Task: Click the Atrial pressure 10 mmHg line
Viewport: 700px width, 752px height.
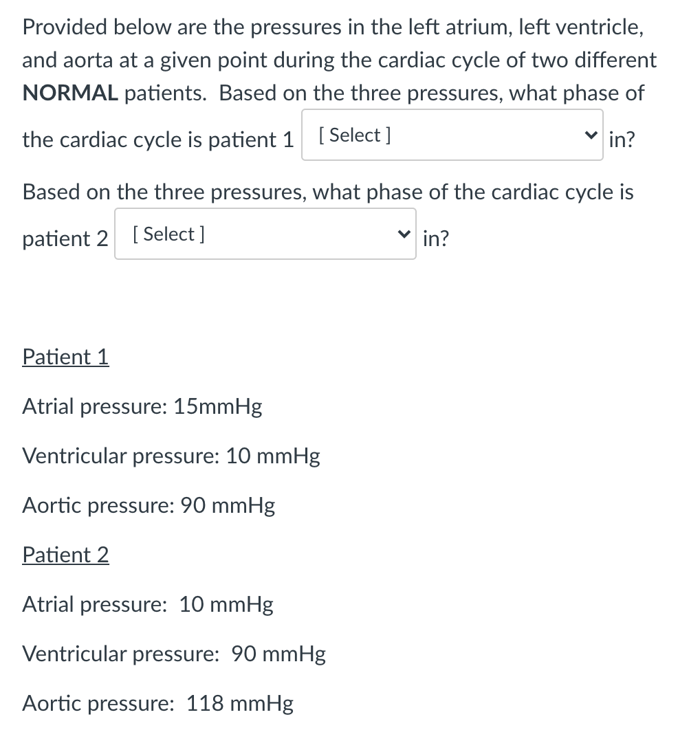Action: (147, 604)
